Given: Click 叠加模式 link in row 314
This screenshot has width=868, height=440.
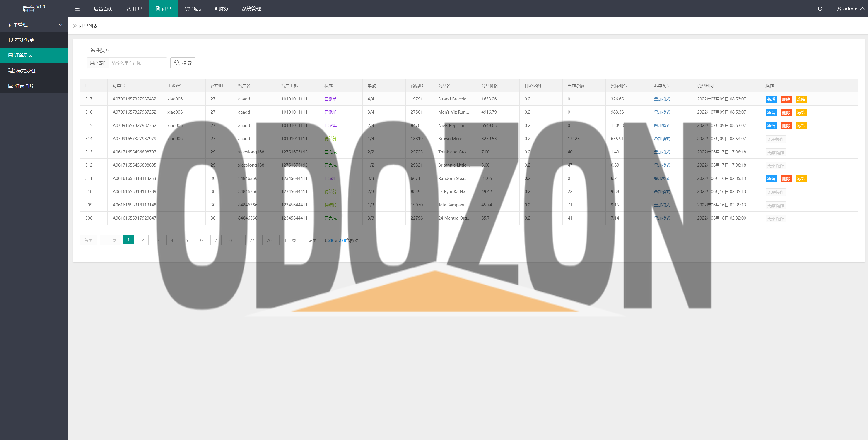Looking at the screenshot, I should click(662, 139).
